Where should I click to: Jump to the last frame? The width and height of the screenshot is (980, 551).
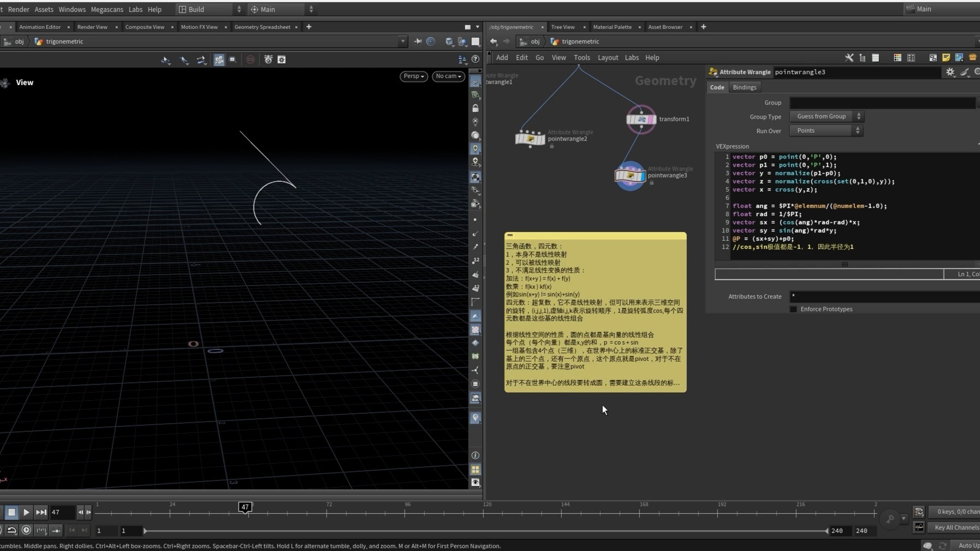(41, 512)
